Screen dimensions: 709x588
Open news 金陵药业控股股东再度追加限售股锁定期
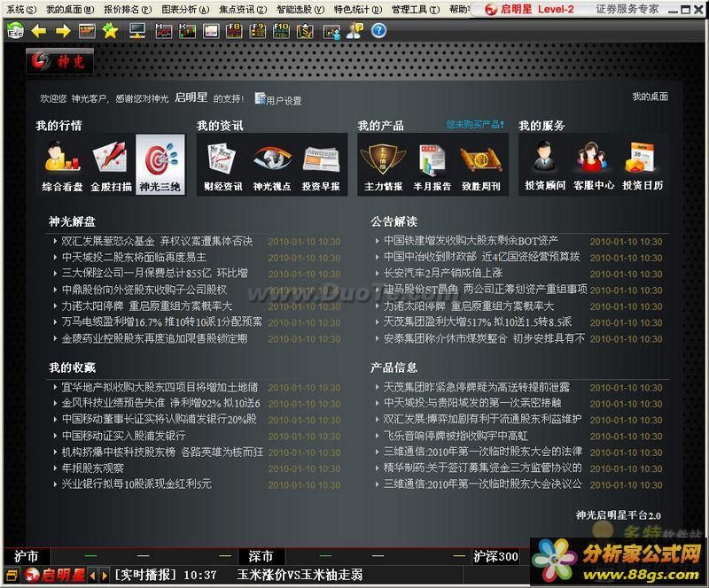tap(154, 338)
